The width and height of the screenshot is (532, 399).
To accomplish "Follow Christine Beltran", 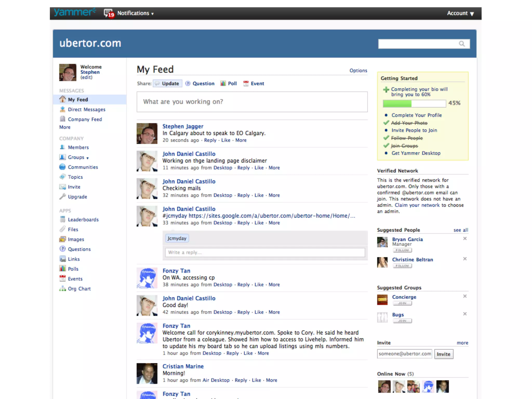I will (402, 266).
